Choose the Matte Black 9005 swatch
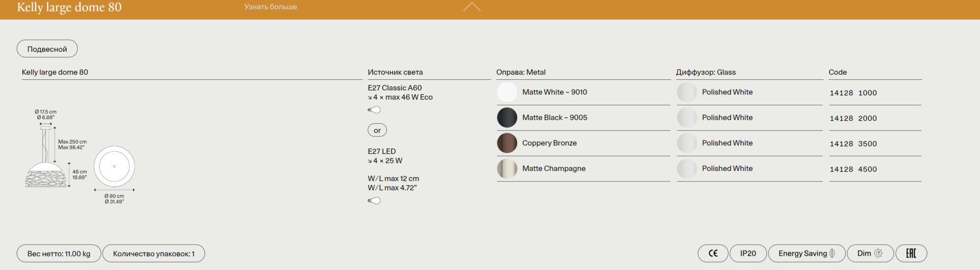 [507, 118]
